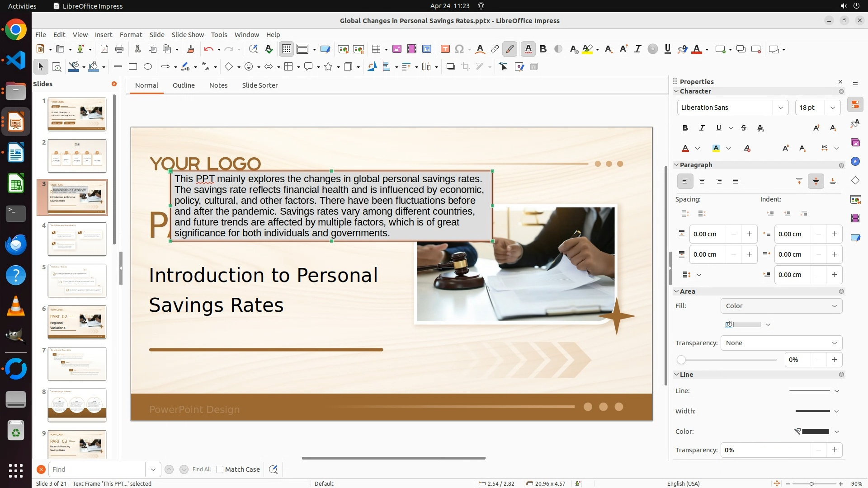Image resolution: width=868 pixels, height=488 pixels.
Task: Toggle Center paragraph alignment in sidebar
Action: 702,182
